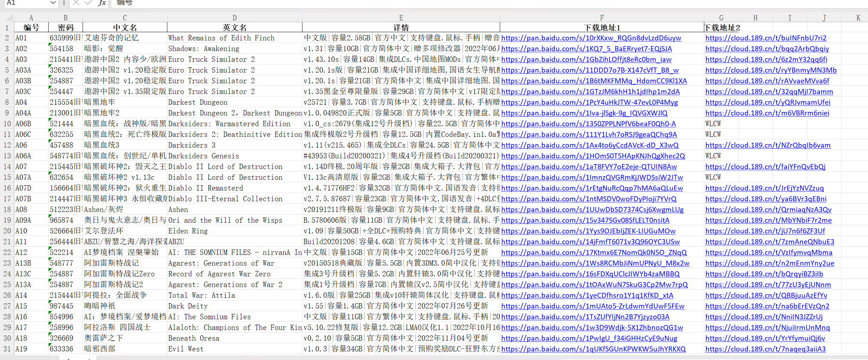Select the WLCW cell in row A06C
The image size is (868, 360).
coord(721,134)
